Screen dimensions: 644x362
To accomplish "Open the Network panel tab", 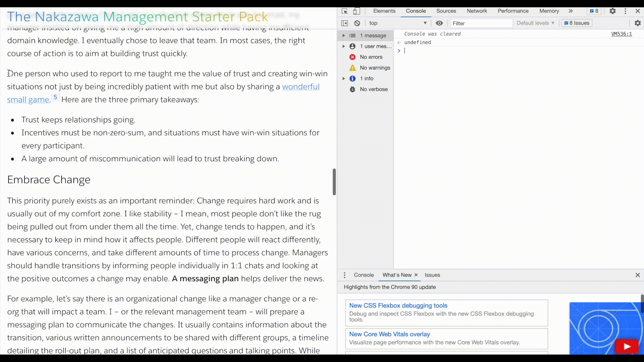I will [477, 11].
